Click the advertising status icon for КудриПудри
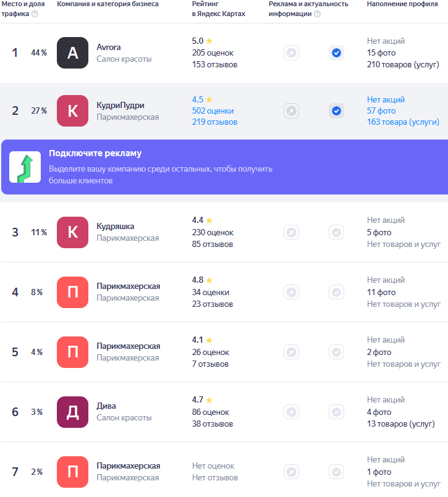The image size is (448, 497). click(291, 111)
